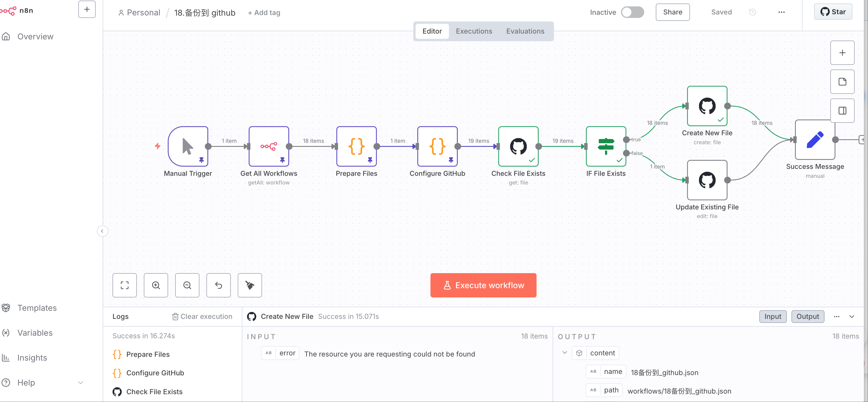Collapse the content output tree item
868x402 pixels.
[x=564, y=352]
